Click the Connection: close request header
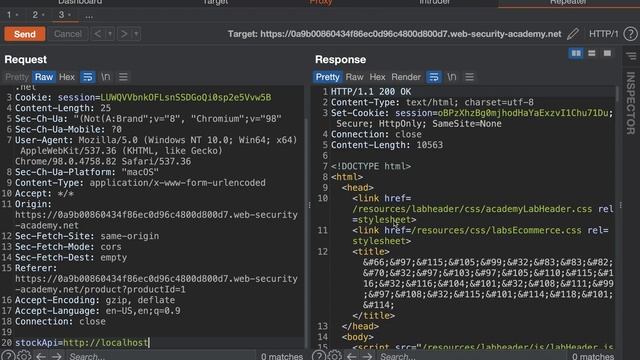Image resolution: width=640 pixels, height=360 pixels. 60,321
